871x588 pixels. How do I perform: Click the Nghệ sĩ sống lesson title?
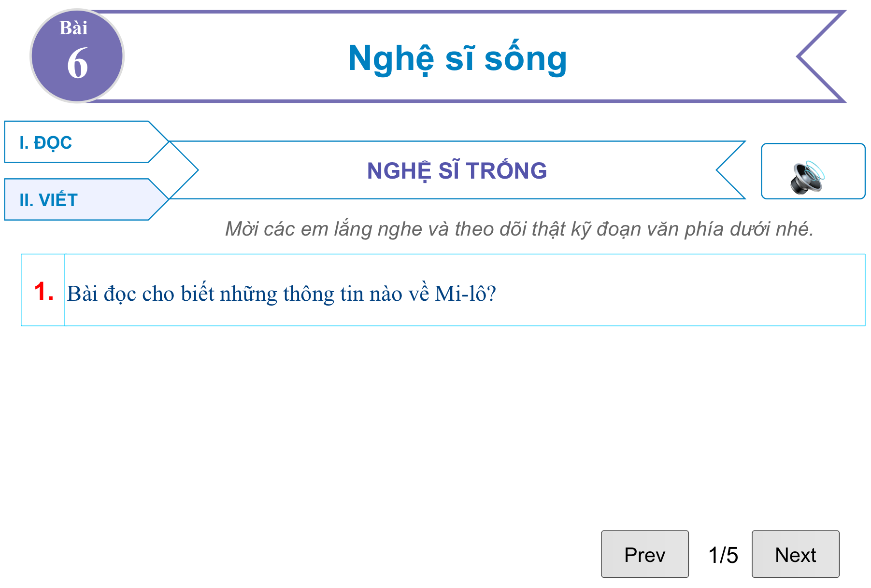point(457,58)
